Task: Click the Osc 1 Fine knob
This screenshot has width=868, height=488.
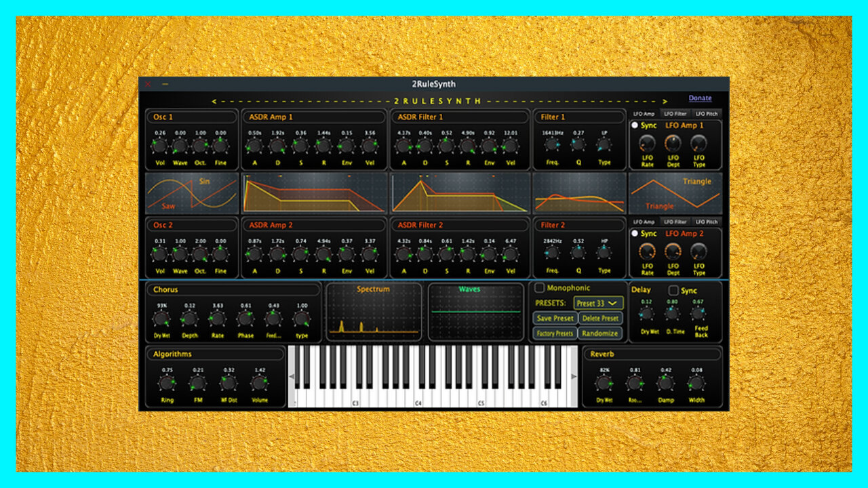Action: coord(220,146)
